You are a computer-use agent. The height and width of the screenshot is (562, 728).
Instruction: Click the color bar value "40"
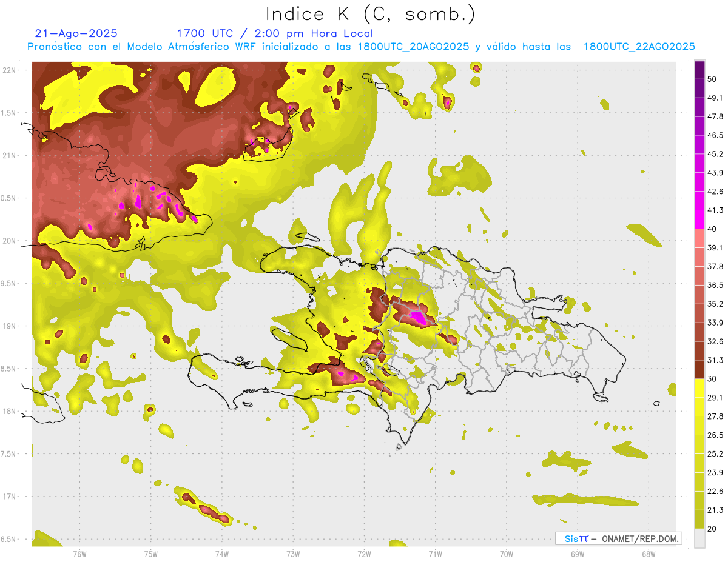pyautogui.click(x=712, y=229)
